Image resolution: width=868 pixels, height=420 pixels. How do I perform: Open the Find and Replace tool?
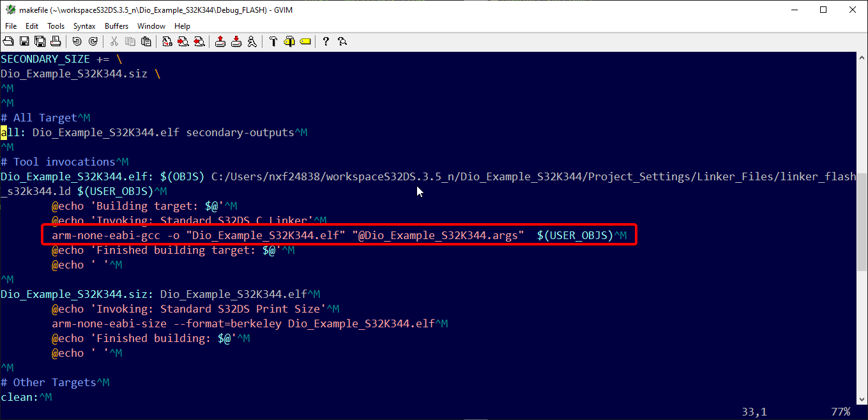(167, 41)
